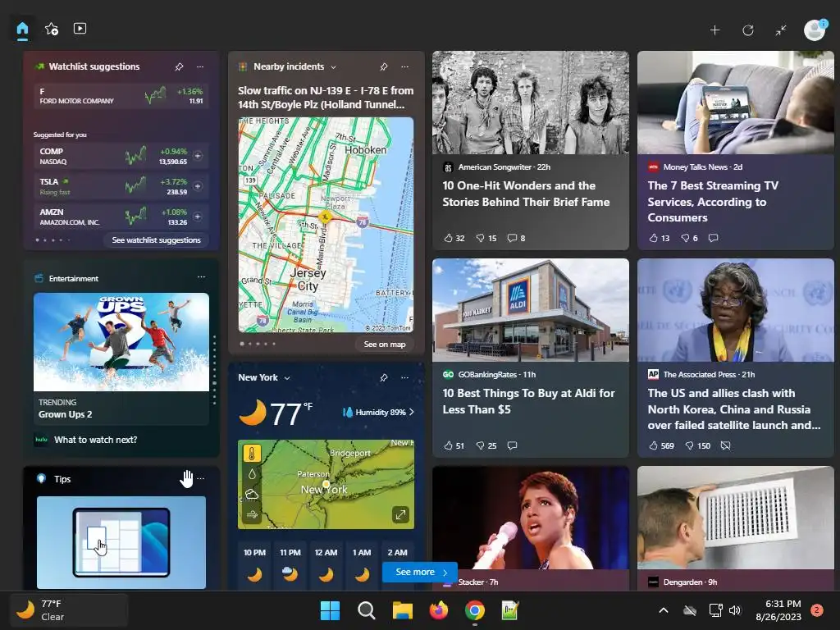Open taskbar Search

[x=367, y=610]
